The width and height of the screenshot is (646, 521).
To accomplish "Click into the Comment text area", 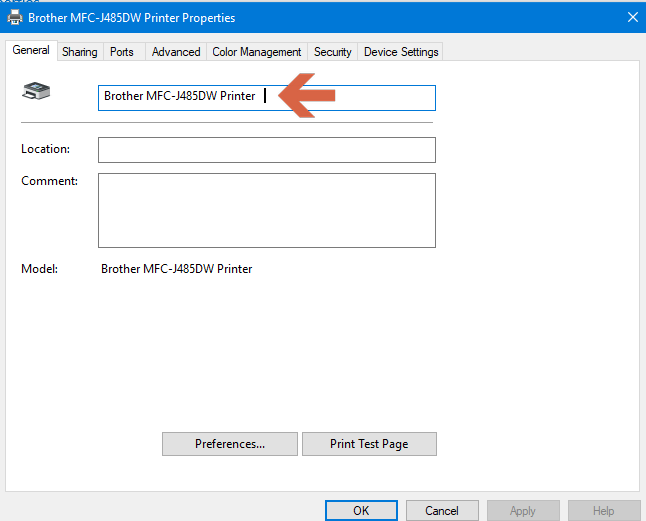I will [267, 210].
